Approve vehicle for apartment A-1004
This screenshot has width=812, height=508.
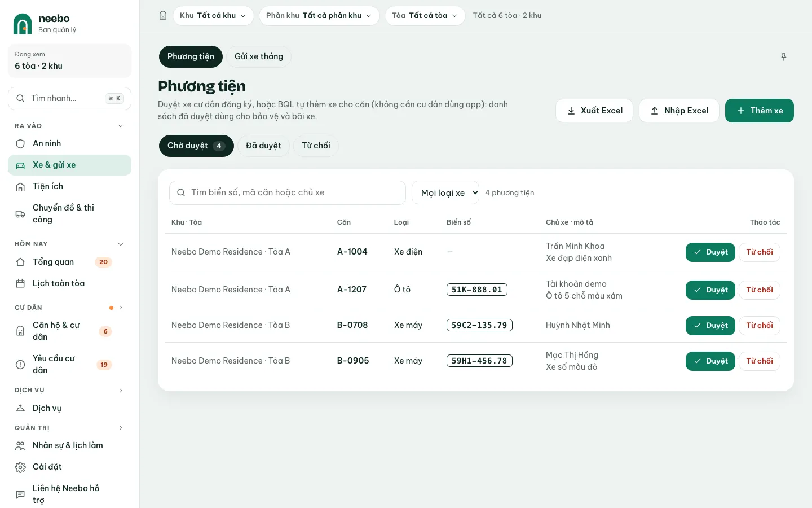tap(710, 252)
